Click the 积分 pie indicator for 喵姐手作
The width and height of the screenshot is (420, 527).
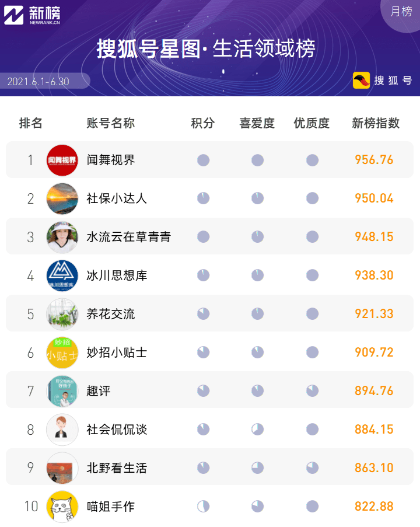pos(203,506)
